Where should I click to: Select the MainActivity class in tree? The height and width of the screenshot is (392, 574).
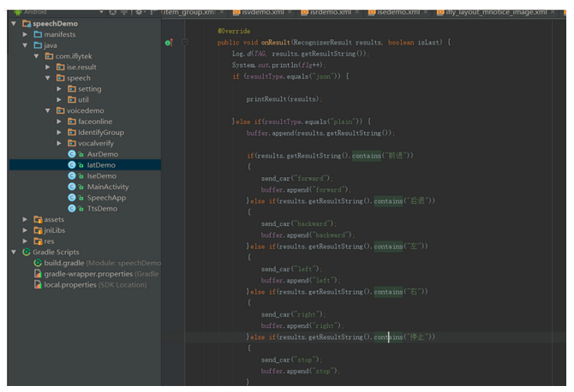107,187
